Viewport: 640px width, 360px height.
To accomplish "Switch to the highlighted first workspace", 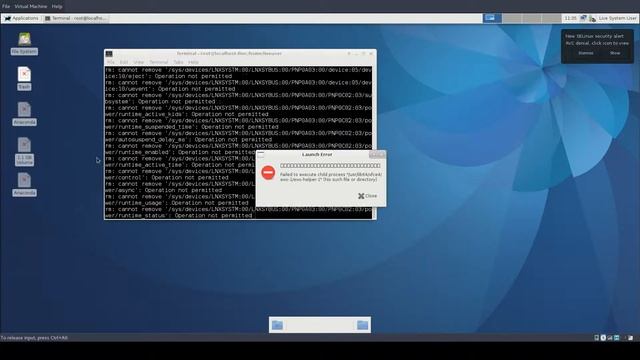I will coord(492,18).
